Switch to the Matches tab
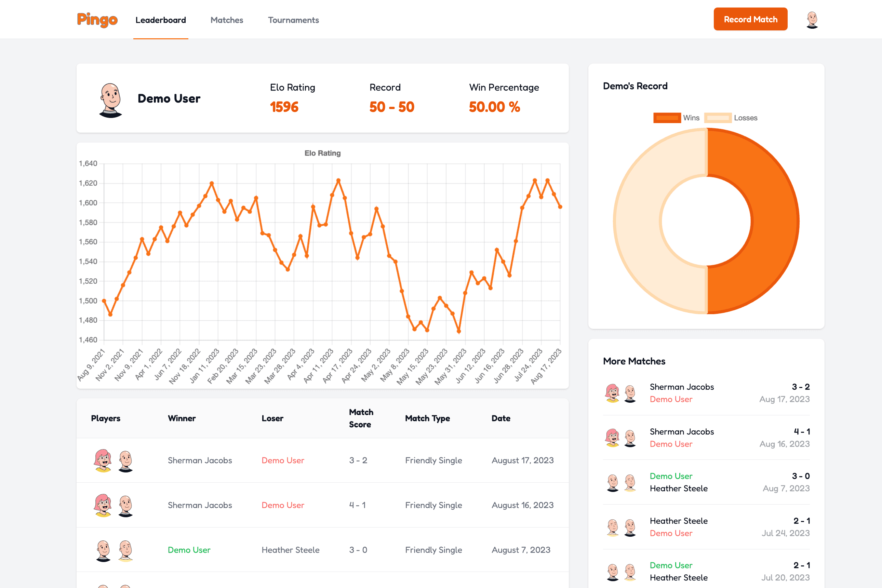Screen dimensions: 882x588 click(x=227, y=20)
